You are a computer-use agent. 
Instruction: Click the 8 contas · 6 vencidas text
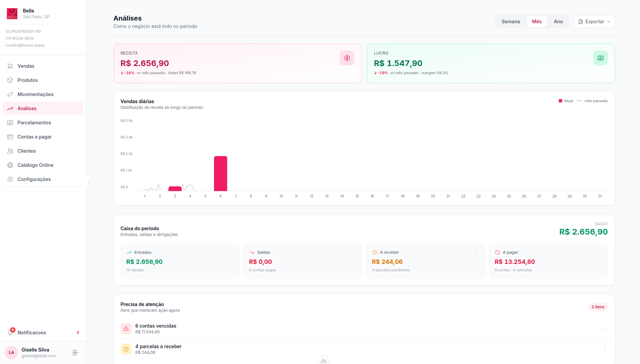(513, 270)
